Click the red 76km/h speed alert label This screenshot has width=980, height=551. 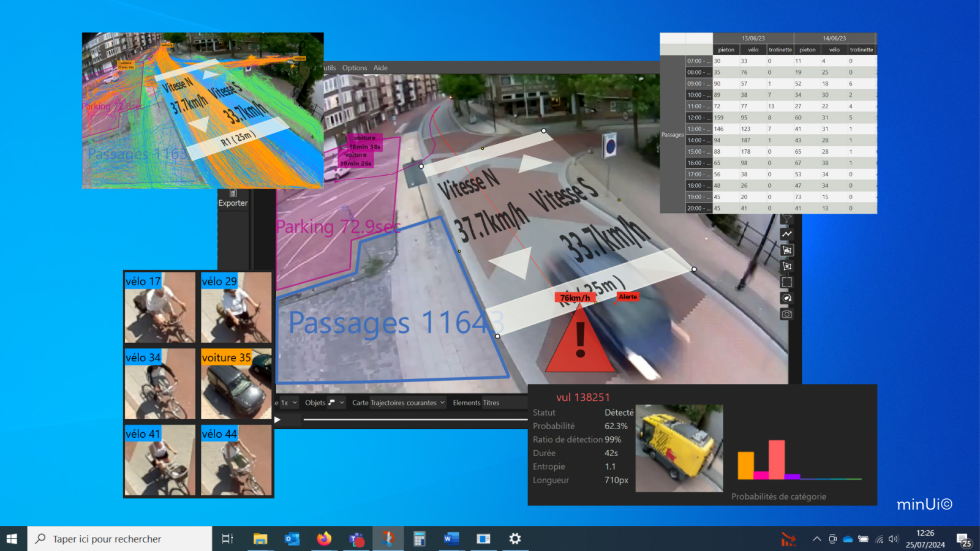[x=575, y=298]
